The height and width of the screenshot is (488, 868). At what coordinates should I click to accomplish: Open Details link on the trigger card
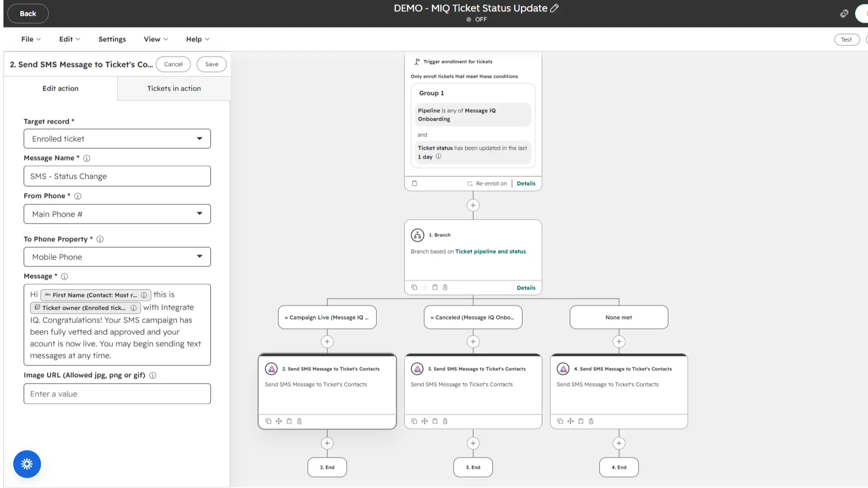pos(526,184)
